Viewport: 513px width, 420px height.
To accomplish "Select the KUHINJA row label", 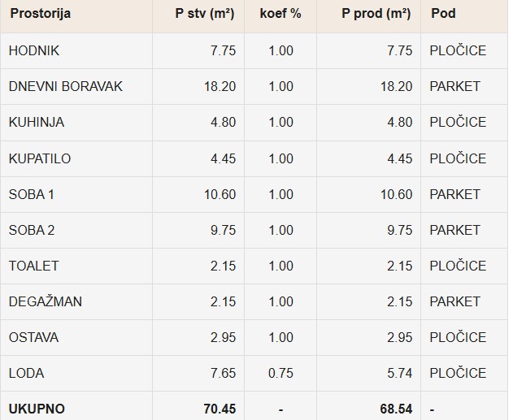I will pyautogui.click(x=37, y=122).
